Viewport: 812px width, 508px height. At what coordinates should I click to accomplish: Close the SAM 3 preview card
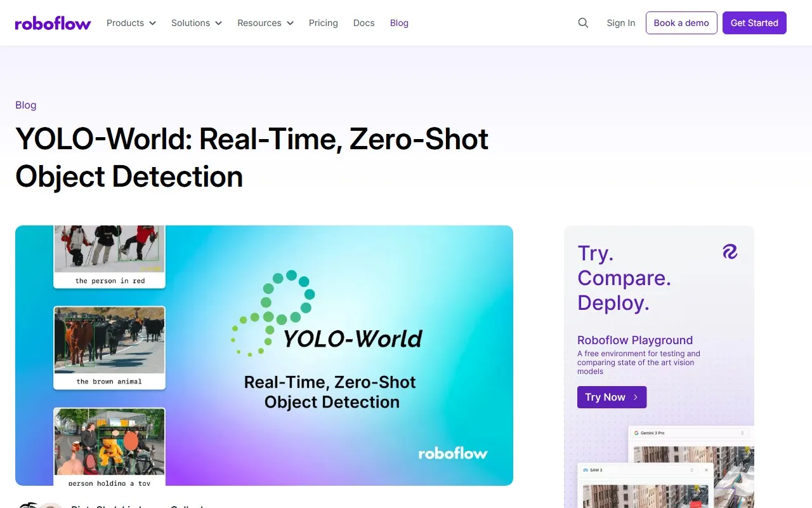click(x=706, y=470)
